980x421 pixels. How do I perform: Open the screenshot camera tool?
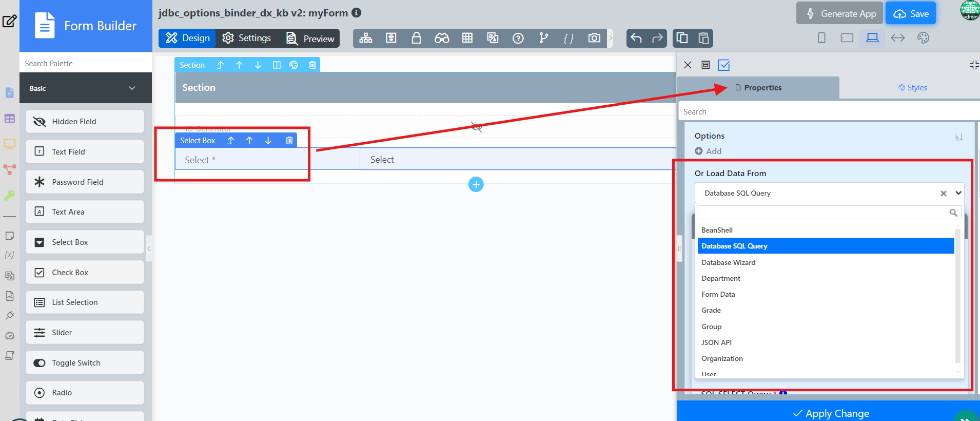(594, 38)
